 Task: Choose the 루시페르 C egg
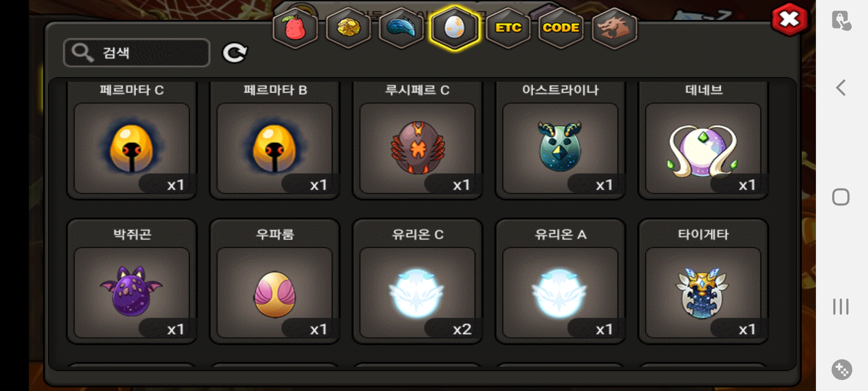pyautogui.click(x=417, y=140)
